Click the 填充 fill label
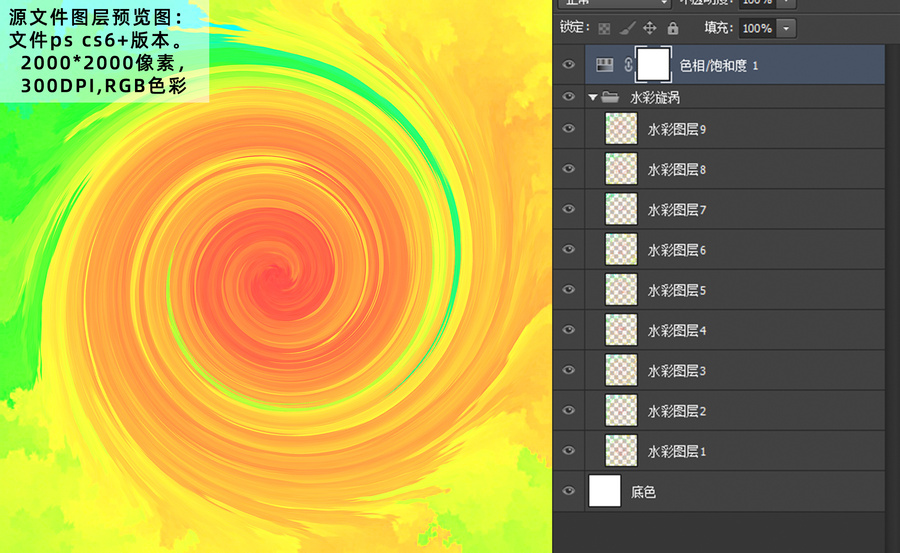Screen dimensions: 900x553 coord(718,28)
